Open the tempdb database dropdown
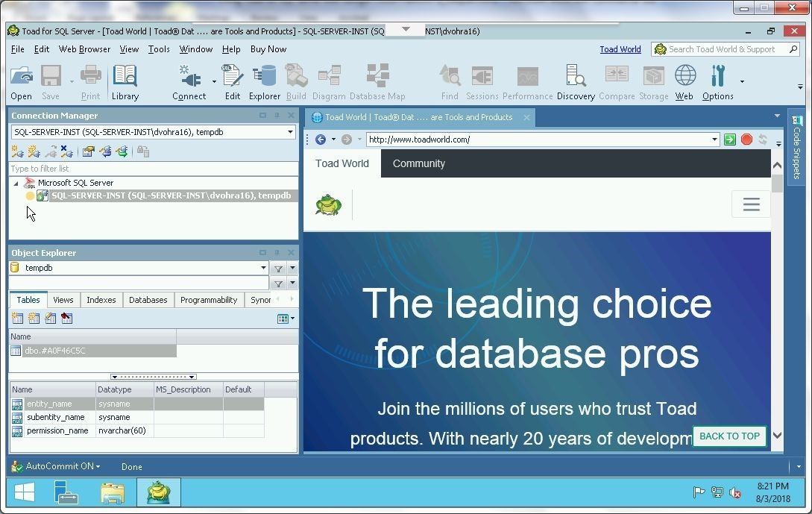Image resolution: width=812 pixels, height=514 pixels. coord(263,268)
